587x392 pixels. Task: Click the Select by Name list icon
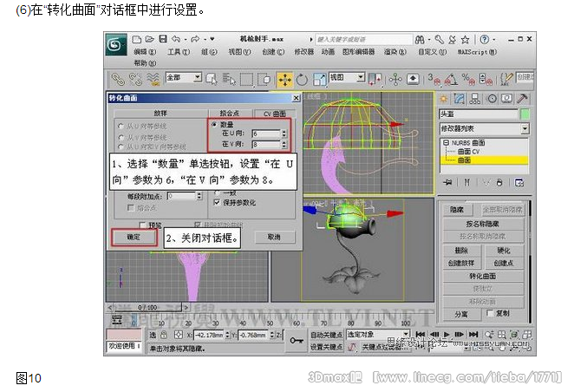click(229, 80)
